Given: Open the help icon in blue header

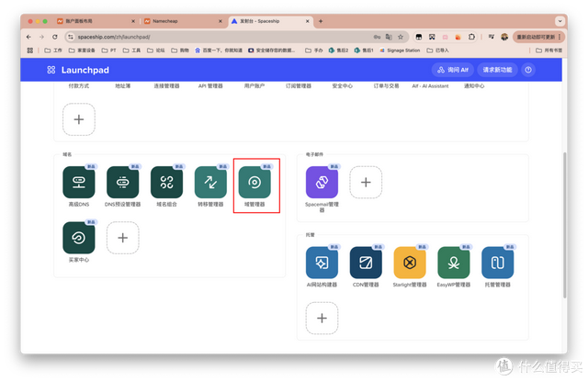Looking at the screenshot, I should [528, 70].
